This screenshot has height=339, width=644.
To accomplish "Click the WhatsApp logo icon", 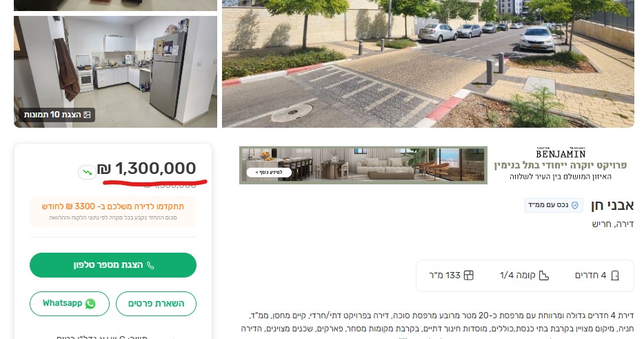I will [x=90, y=304].
